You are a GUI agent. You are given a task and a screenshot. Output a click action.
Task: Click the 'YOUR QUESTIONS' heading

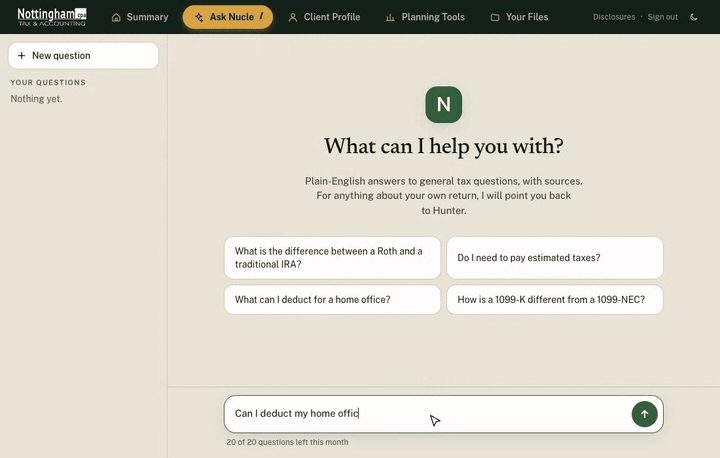[48, 82]
